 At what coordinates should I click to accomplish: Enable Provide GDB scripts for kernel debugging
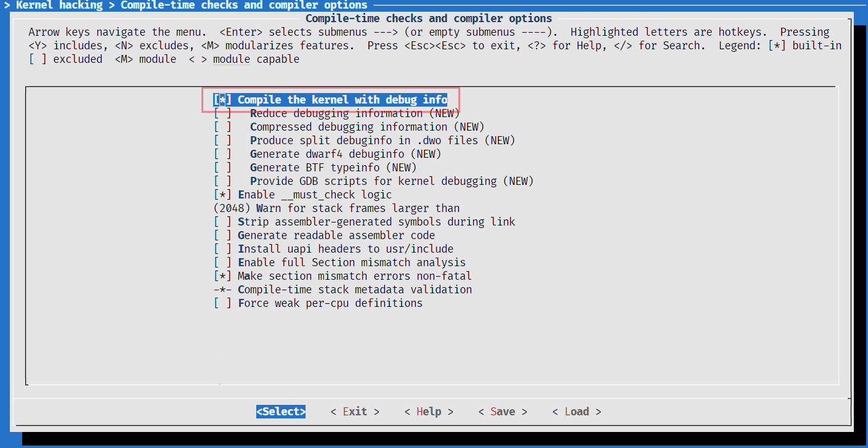click(x=223, y=181)
